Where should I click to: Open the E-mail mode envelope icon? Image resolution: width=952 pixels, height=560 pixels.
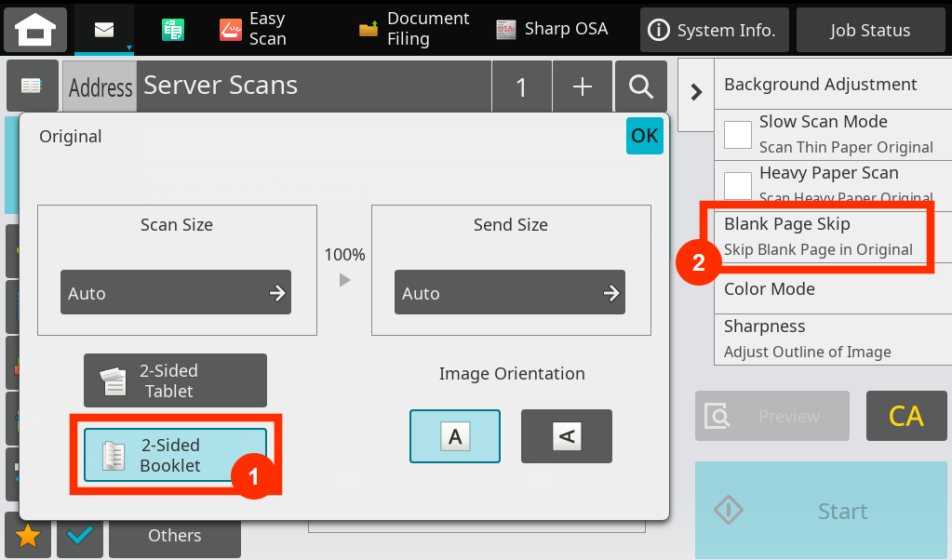click(x=104, y=30)
